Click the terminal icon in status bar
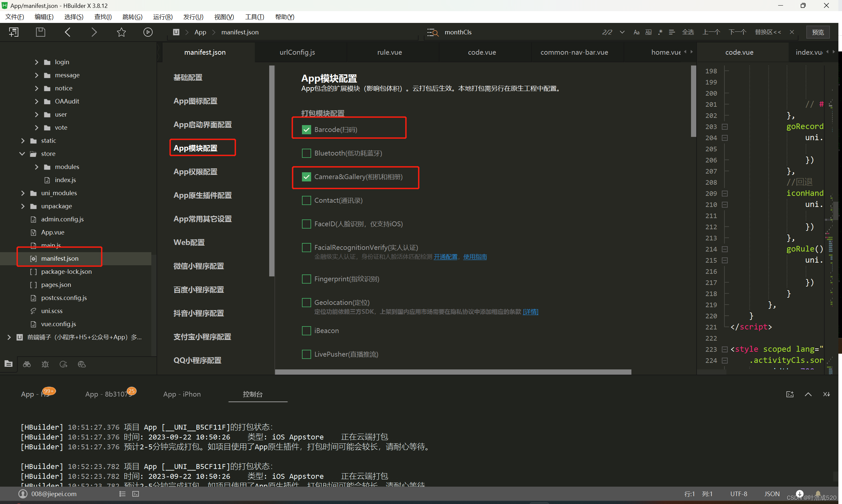The image size is (842, 504). coord(136,494)
